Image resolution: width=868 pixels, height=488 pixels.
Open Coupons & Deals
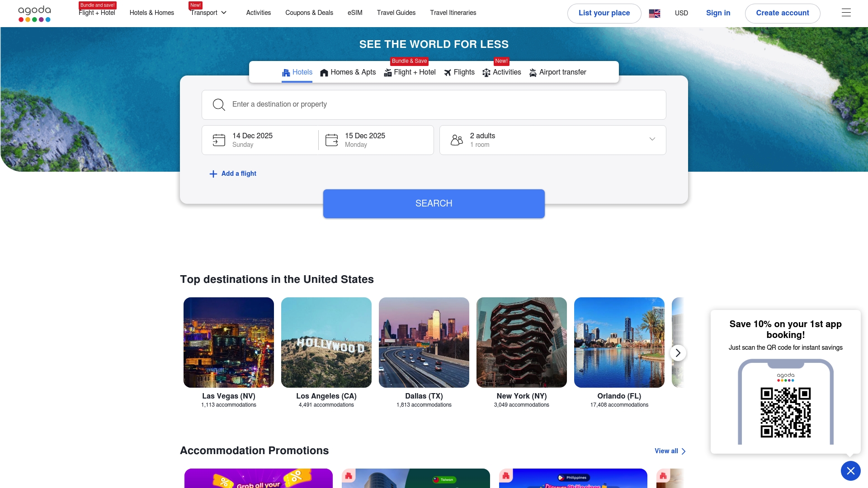pos(309,13)
